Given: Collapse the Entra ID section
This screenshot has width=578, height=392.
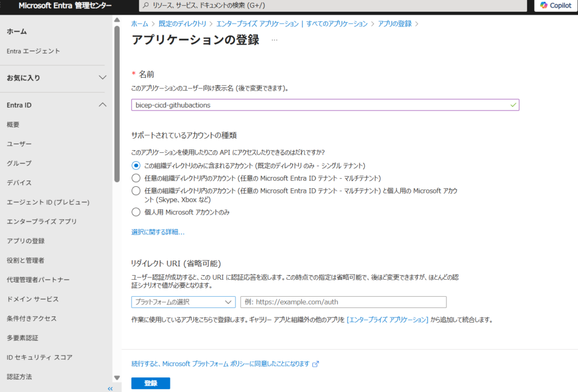Looking at the screenshot, I should (102, 105).
